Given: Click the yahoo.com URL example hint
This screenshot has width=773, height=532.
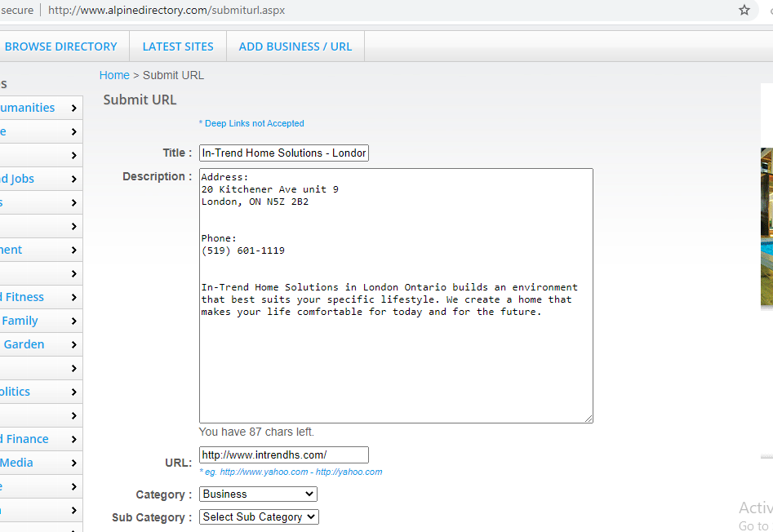Looking at the screenshot, I should 291,472.
